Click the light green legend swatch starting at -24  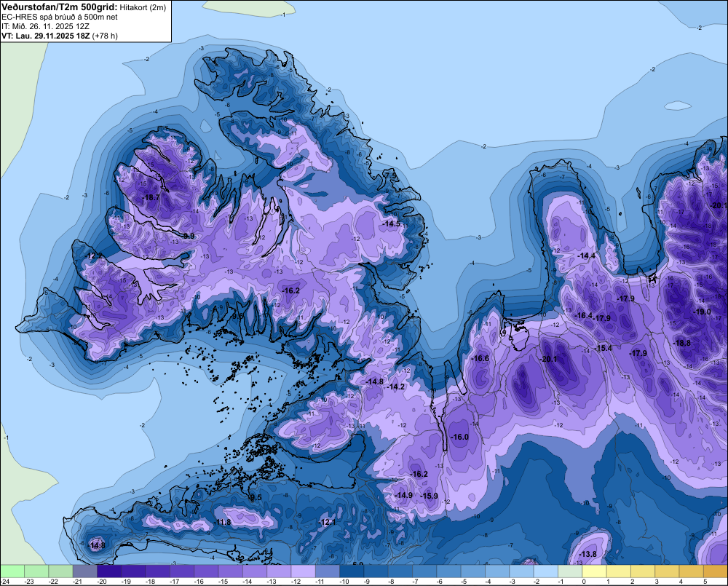click(12, 571)
